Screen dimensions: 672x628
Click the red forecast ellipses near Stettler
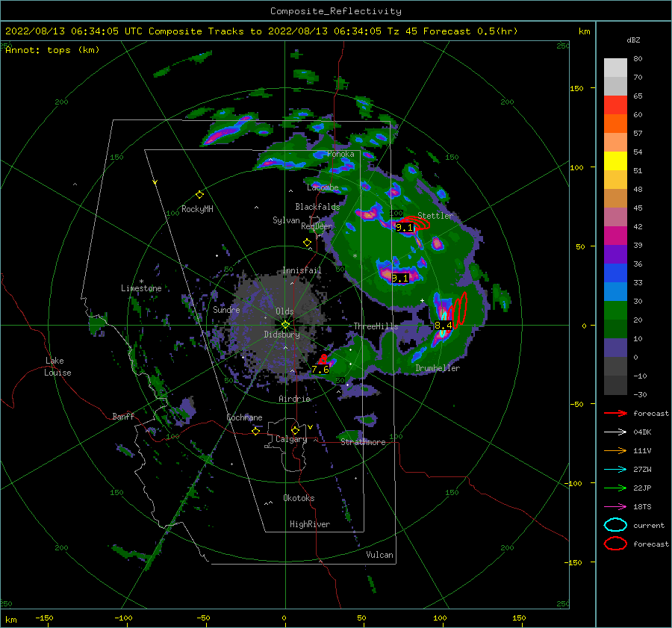(416, 223)
